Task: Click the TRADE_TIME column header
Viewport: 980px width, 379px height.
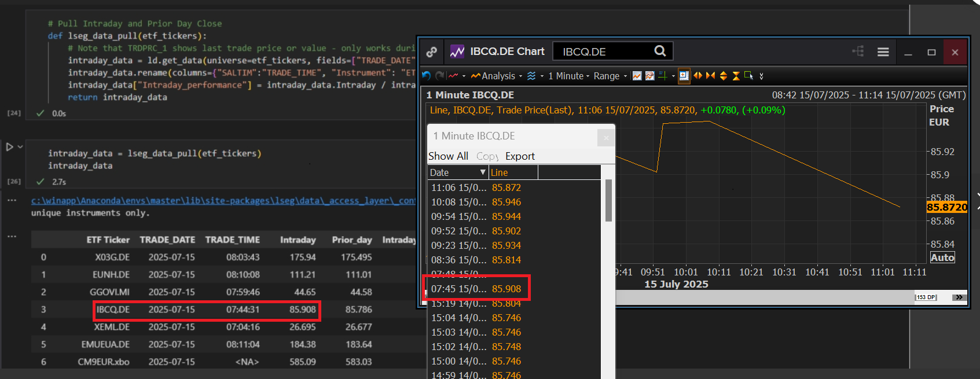Action: tap(232, 240)
